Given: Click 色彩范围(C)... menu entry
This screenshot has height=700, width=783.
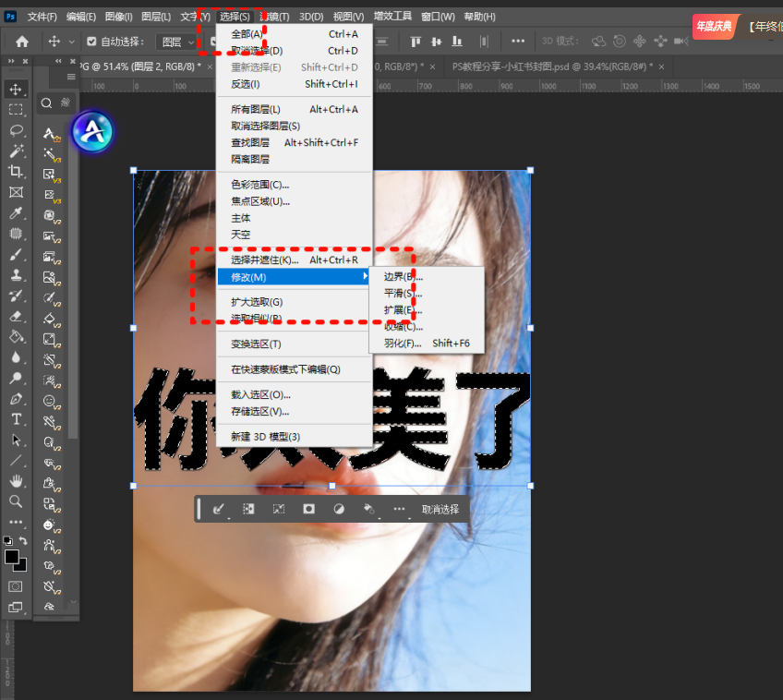Looking at the screenshot, I should [259, 185].
